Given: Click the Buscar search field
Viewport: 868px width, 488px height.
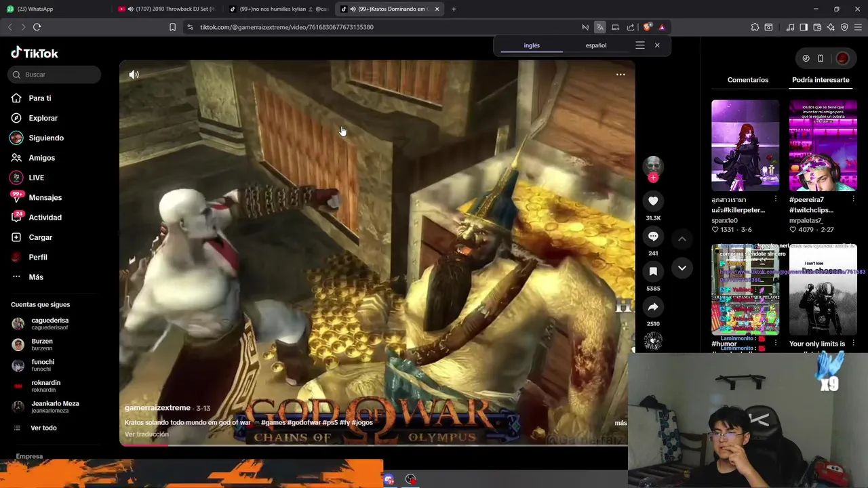Looking at the screenshot, I should (55, 75).
